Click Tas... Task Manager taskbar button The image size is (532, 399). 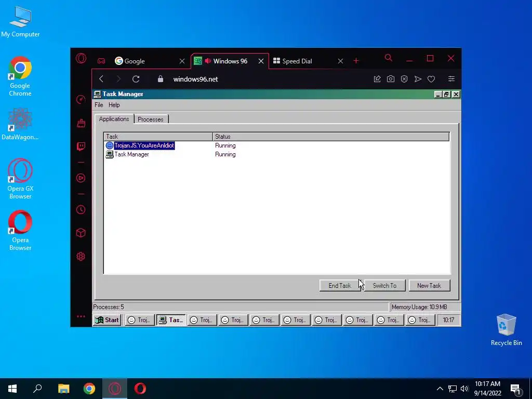171,320
